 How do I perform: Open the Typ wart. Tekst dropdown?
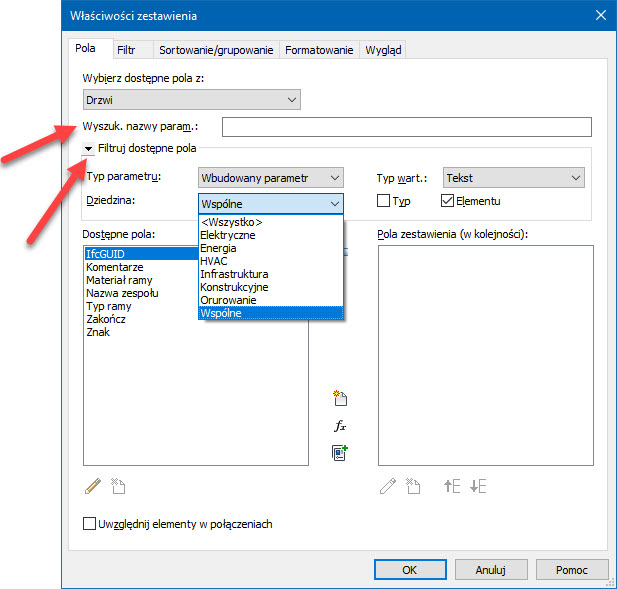512,177
